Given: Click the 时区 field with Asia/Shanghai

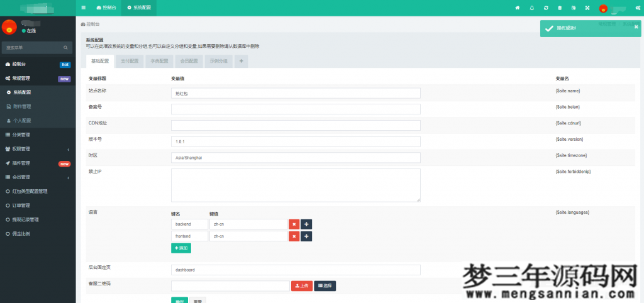Looking at the screenshot, I should (x=296, y=158).
